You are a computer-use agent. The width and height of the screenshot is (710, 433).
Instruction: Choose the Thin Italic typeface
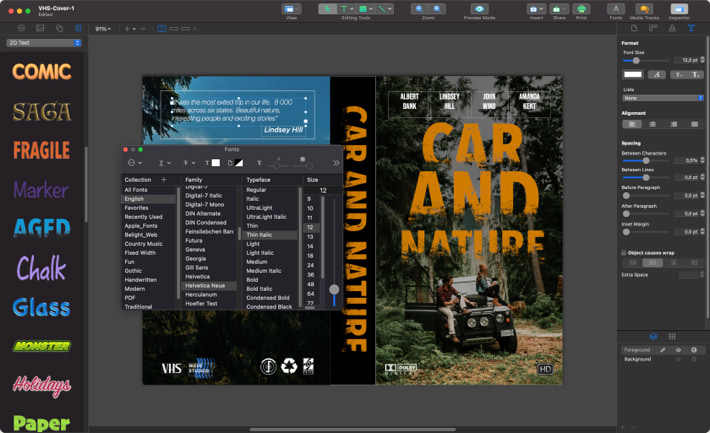coord(270,235)
